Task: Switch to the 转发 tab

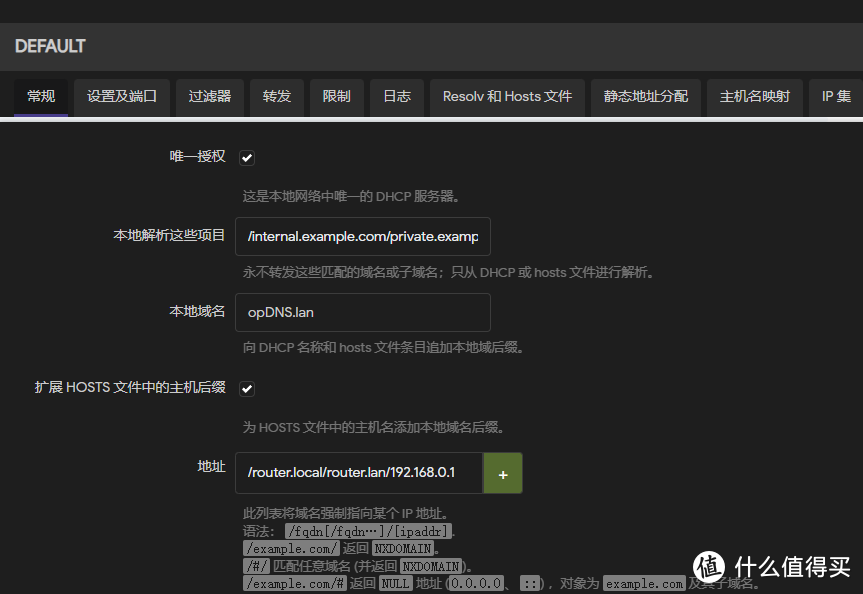Action: point(276,97)
